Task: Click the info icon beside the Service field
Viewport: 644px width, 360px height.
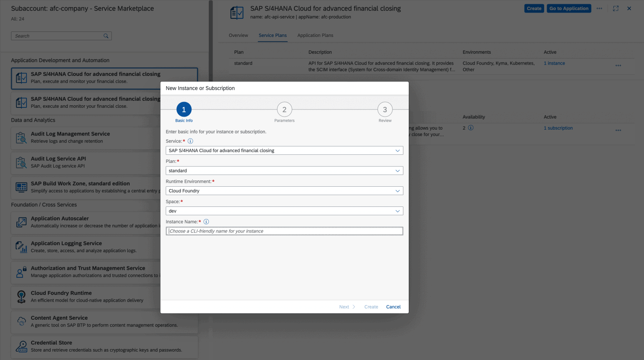Action: click(190, 141)
